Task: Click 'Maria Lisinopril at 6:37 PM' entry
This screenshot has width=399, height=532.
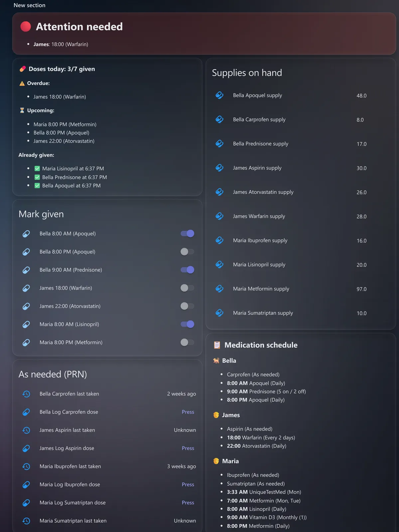Action: click(73, 169)
